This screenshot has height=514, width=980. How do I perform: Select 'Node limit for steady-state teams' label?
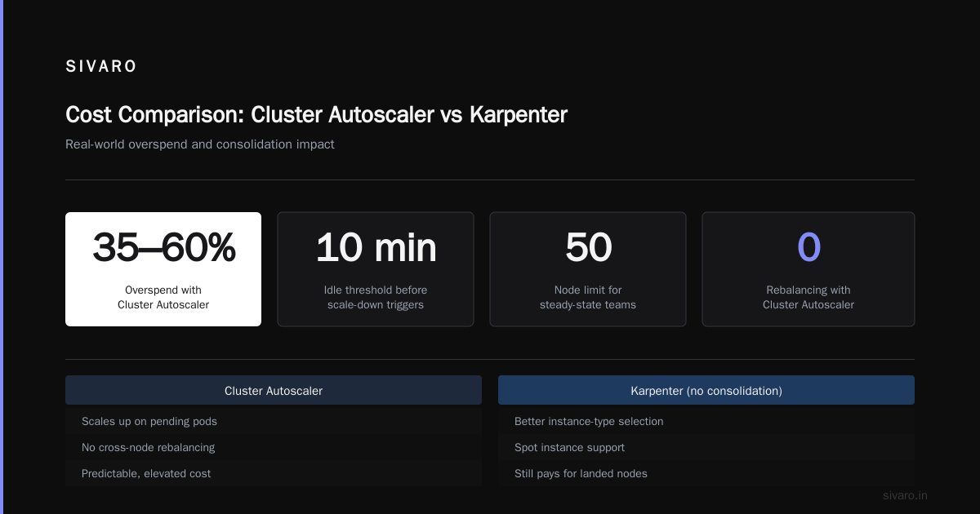click(x=588, y=298)
